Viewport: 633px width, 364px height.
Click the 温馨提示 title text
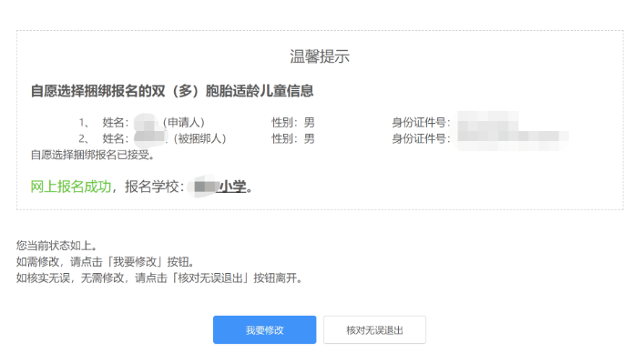pos(320,56)
